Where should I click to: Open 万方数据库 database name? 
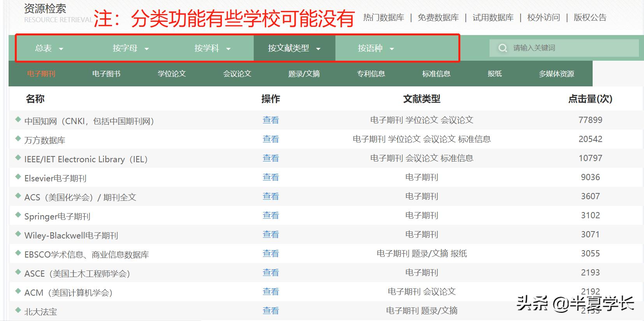click(45, 140)
